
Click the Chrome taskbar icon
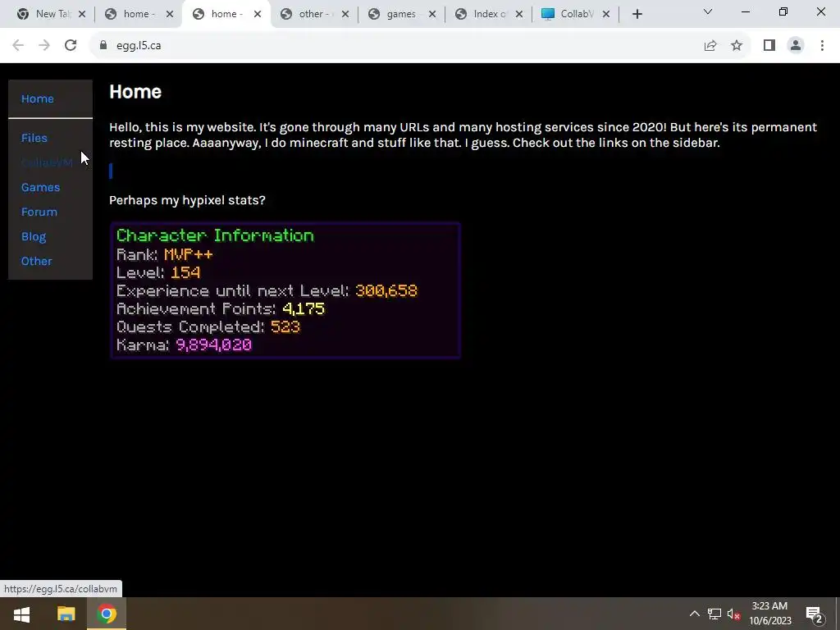coord(106,614)
